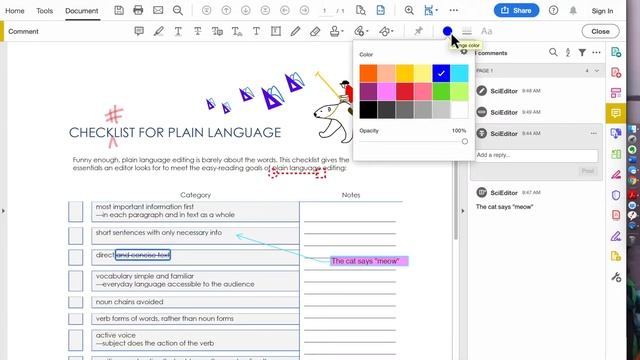Screen dimensions: 640x360
Task: Open the Stamp tool dropdown
Action: coord(336,31)
